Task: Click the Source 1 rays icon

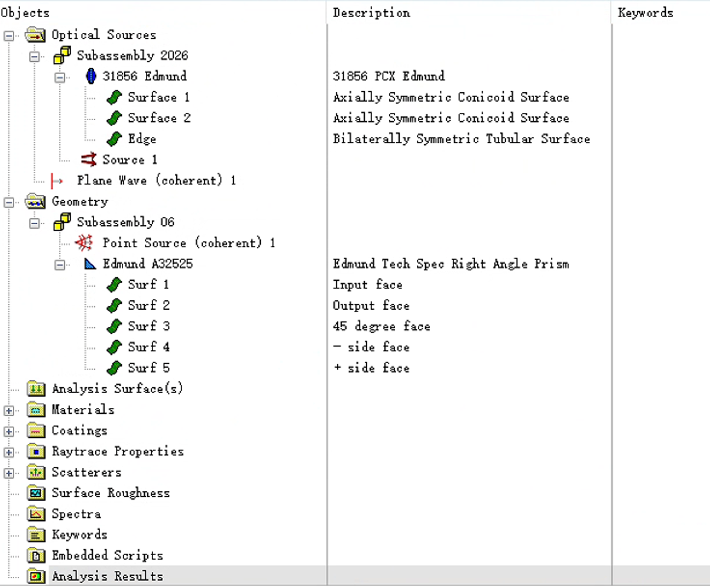Action: [x=89, y=160]
